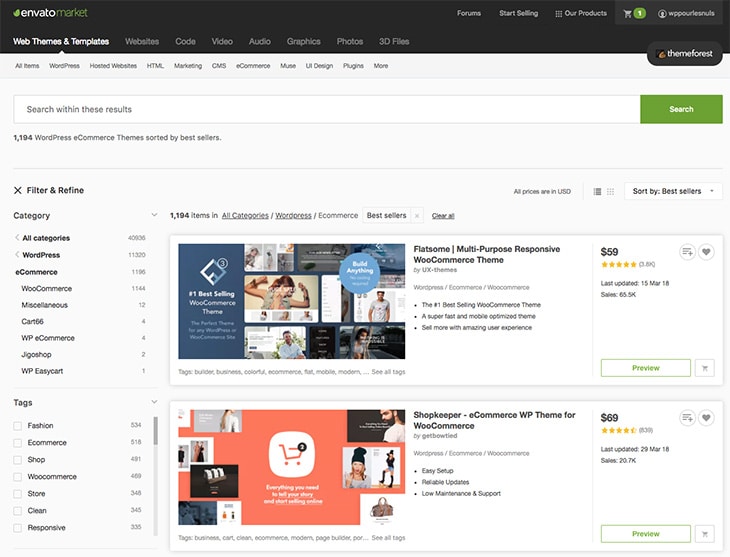
Task: Open the Audio marketplace tab
Action: [260, 41]
